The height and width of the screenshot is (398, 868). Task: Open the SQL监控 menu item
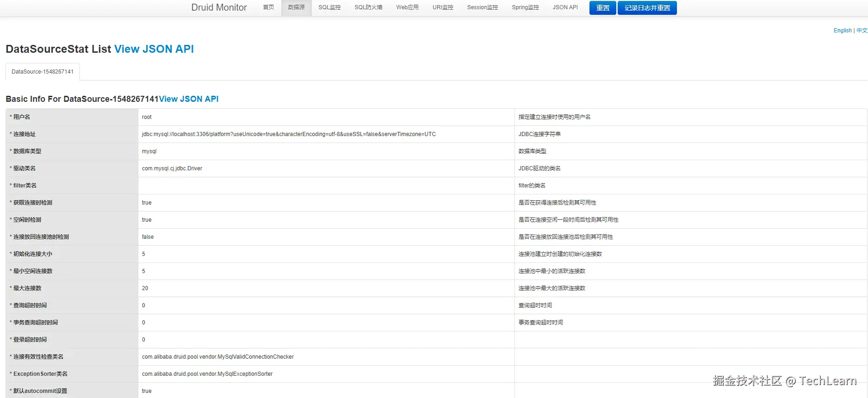click(x=329, y=7)
